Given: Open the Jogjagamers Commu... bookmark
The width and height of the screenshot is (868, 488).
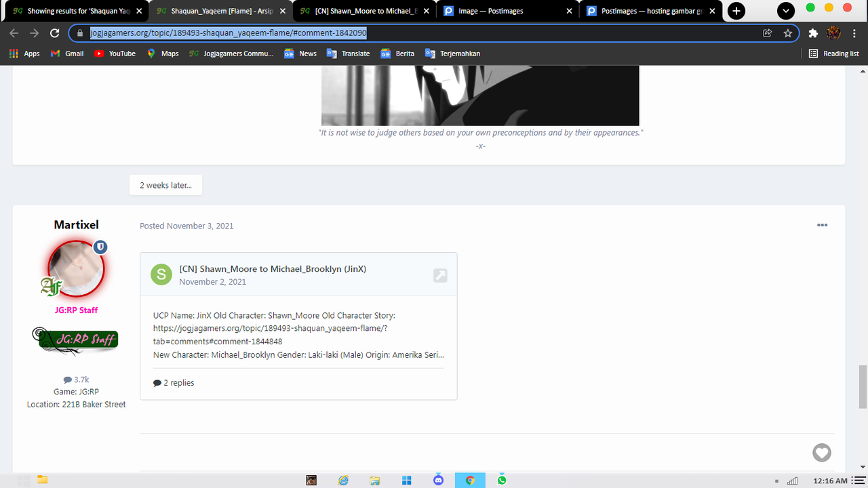Looking at the screenshot, I should (x=231, y=54).
